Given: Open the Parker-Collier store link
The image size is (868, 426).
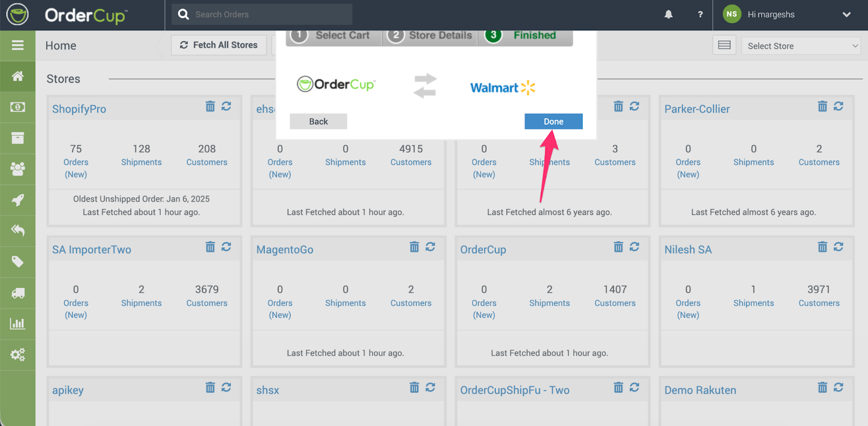Looking at the screenshot, I should tap(697, 109).
